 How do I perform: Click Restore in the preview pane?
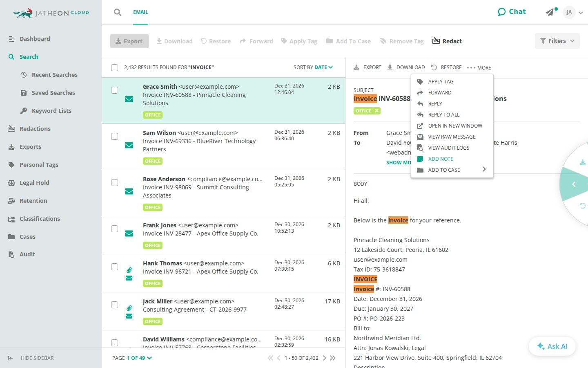[x=446, y=67]
